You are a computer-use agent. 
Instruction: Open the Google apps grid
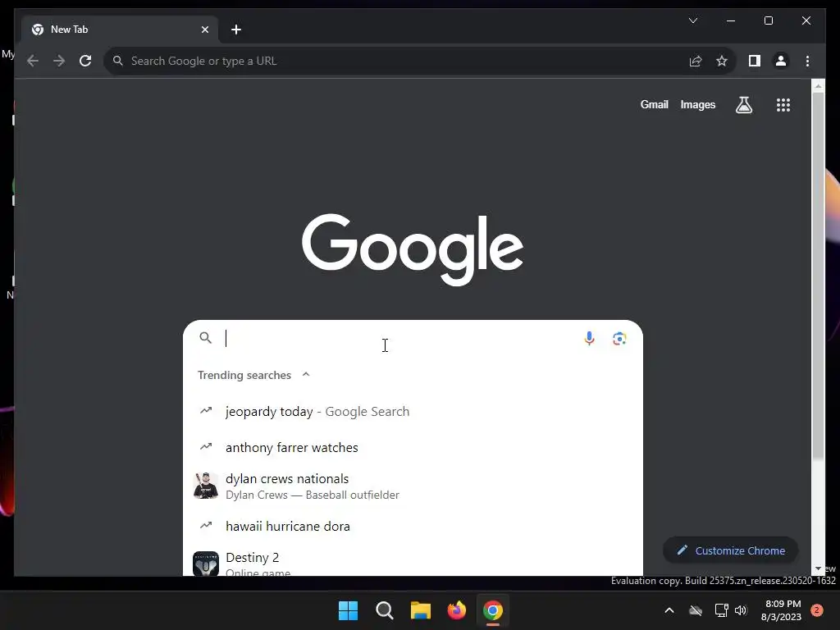[x=783, y=105]
